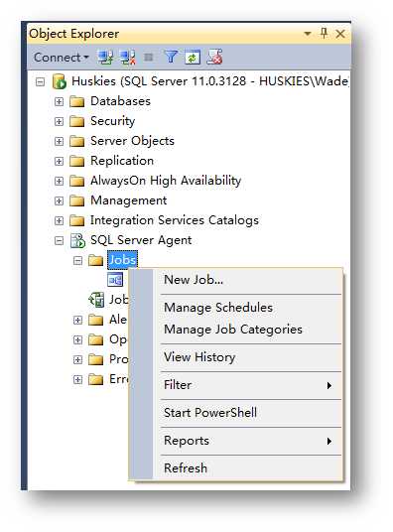Open the Connect dropdown
This screenshot has height=532, width=393.
pos(62,58)
